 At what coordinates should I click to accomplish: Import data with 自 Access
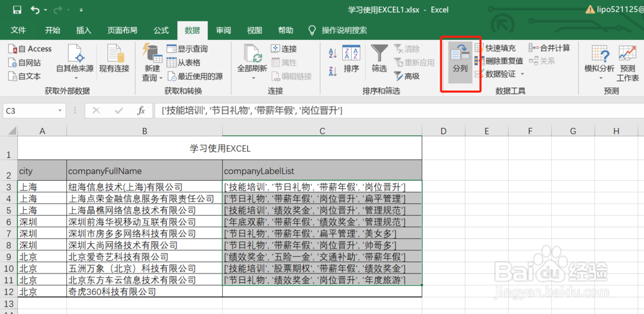tap(30, 49)
